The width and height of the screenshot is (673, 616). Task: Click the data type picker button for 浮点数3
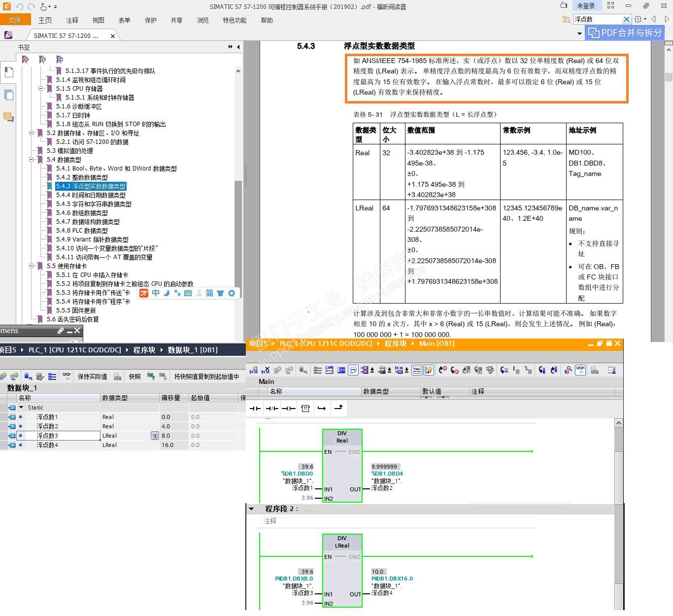(x=155, y=436)
